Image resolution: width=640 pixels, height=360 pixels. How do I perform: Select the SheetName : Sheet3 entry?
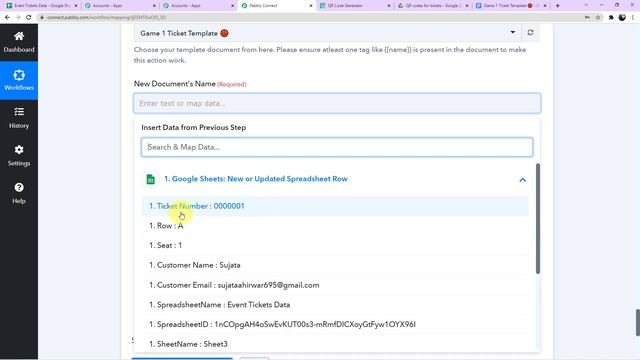click(x=335, y=344)
